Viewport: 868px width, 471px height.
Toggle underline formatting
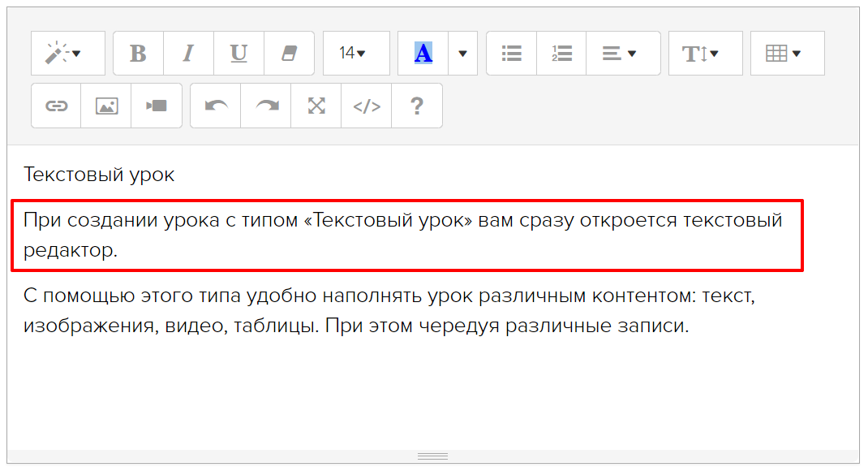click(238, 54)
